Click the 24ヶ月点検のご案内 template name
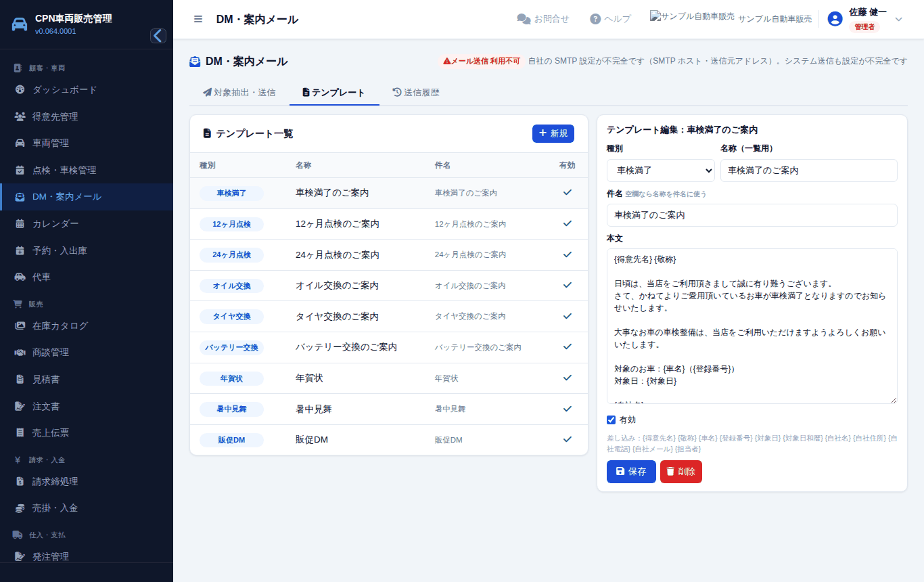 338,255
